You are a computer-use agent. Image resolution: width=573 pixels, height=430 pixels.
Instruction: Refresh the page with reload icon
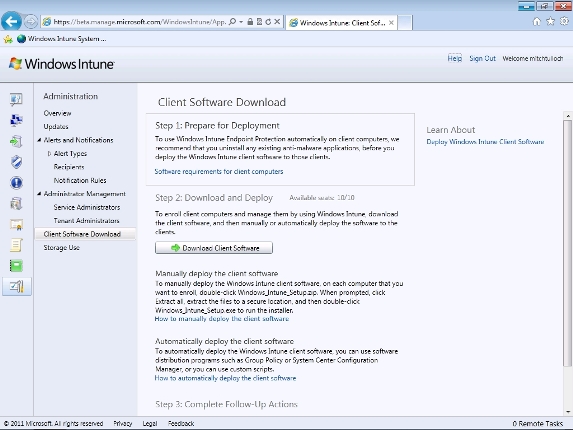tap(268, 22)
